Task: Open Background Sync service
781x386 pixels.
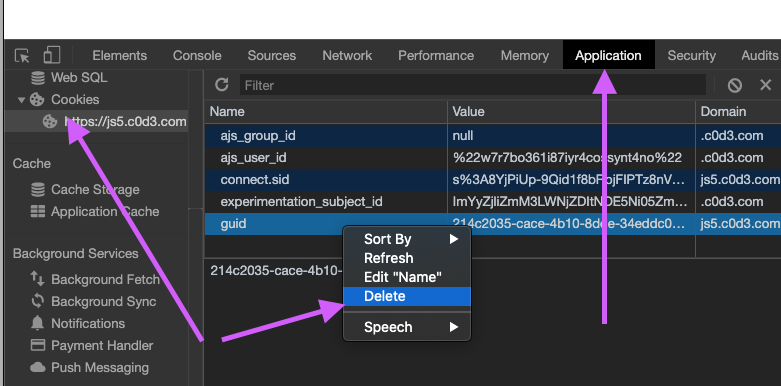Action: [93, 301]
